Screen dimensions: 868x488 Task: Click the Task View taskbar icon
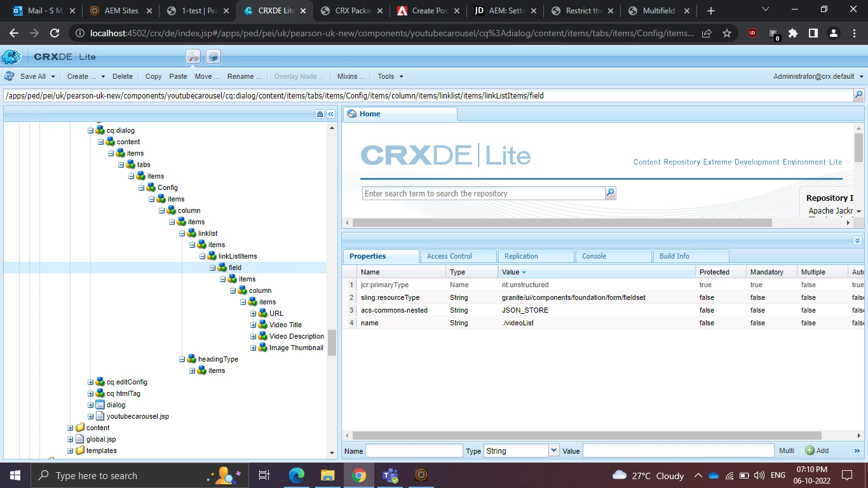pos(264,475)
